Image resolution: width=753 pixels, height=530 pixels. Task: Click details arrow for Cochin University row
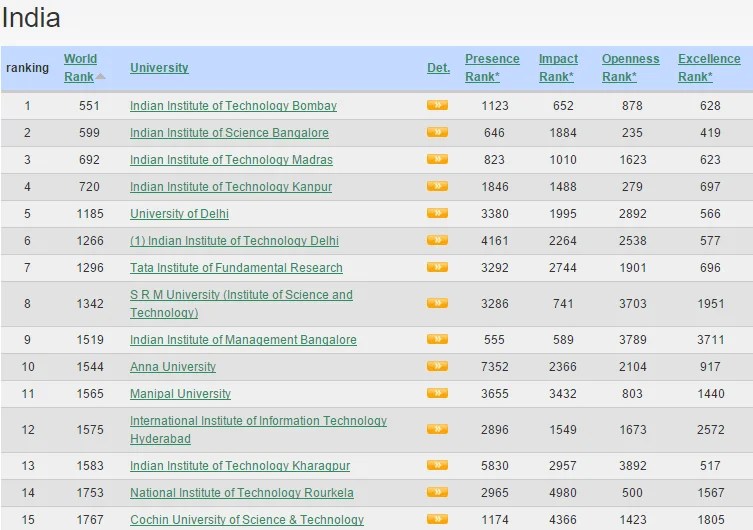click(437, 519)
